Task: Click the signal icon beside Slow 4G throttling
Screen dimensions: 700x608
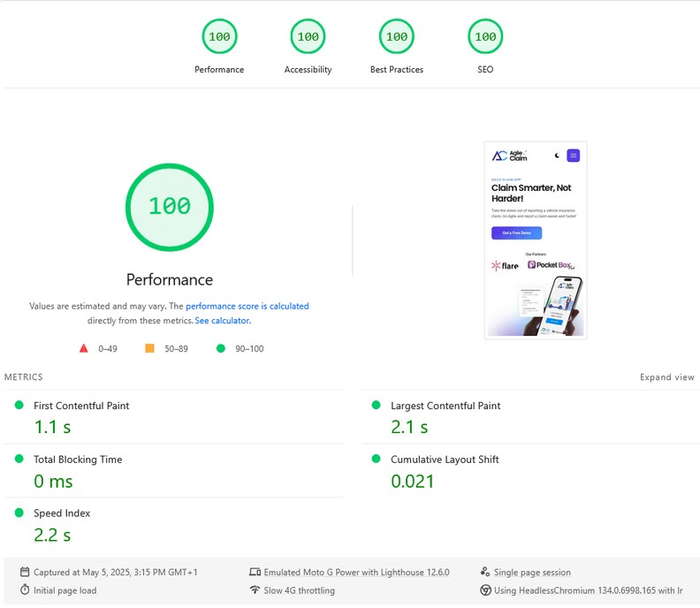Action: tap(255, 589)
